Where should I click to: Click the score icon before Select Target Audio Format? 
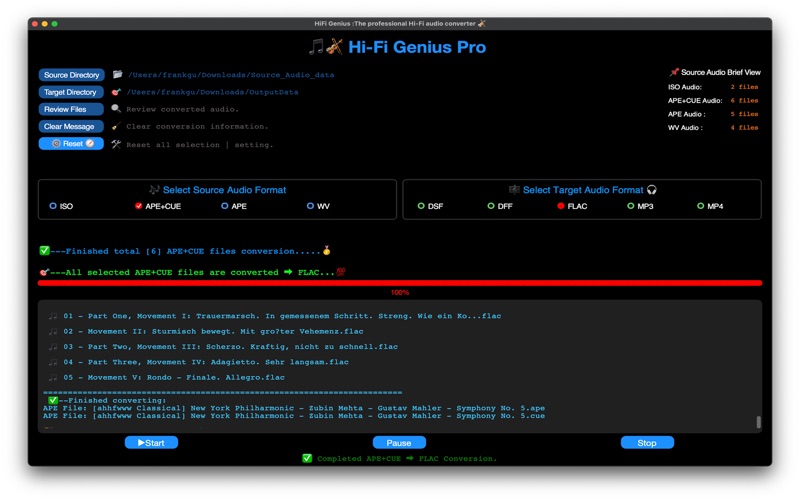pos(514,190)
